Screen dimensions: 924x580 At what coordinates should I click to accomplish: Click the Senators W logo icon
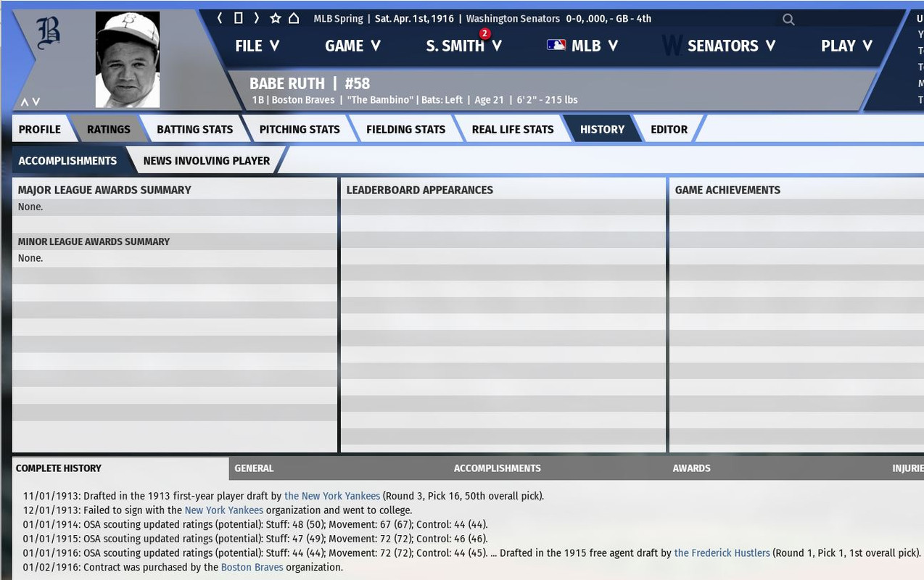[x=672, y=46]
